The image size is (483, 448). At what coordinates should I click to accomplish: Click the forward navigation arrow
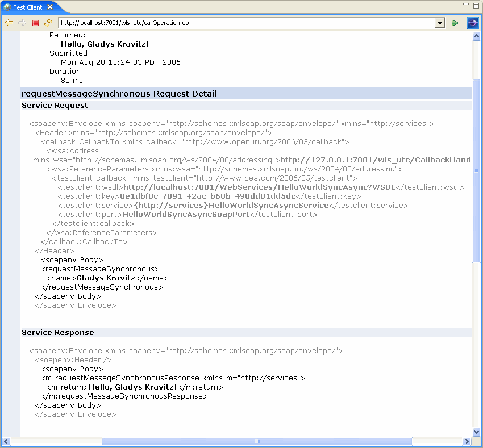22,23
